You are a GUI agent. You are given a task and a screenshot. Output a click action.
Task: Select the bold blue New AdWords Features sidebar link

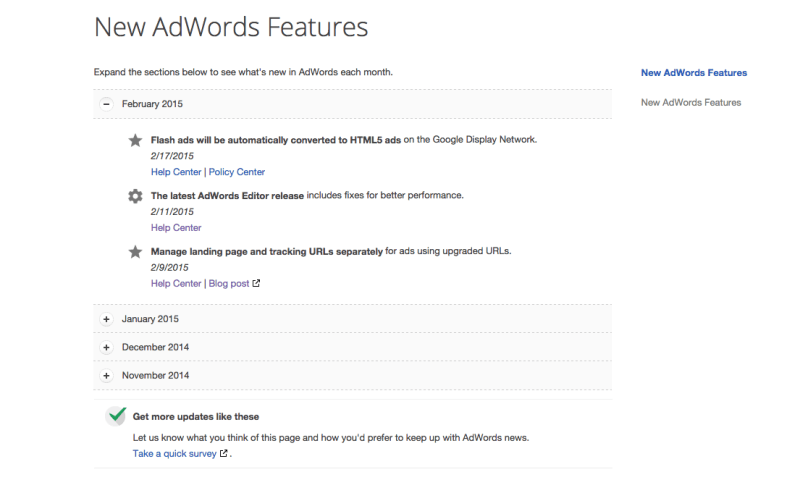pos(694,72)
